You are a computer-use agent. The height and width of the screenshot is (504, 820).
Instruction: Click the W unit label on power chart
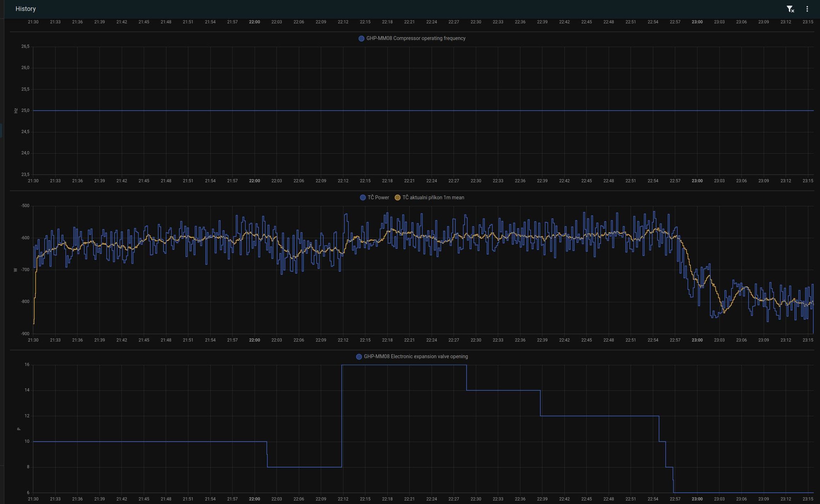(16, 270)
